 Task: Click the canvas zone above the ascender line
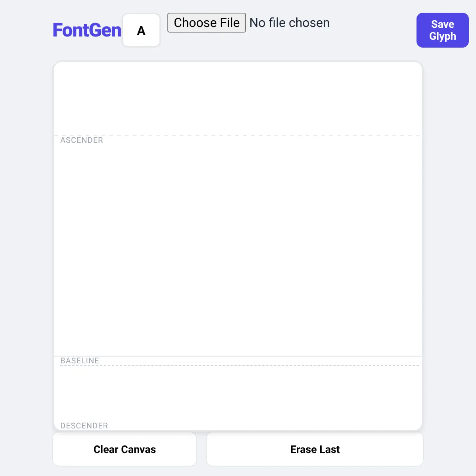pos(238,98)
